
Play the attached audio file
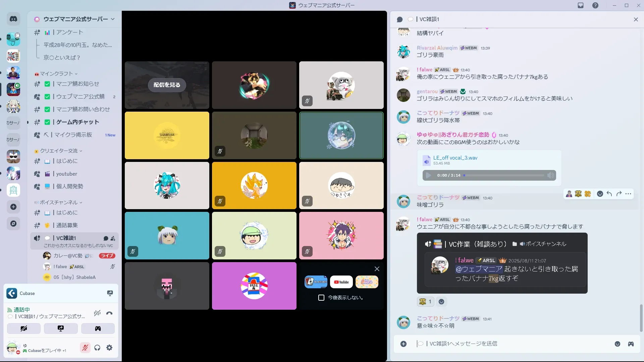(x=428, y=175)
